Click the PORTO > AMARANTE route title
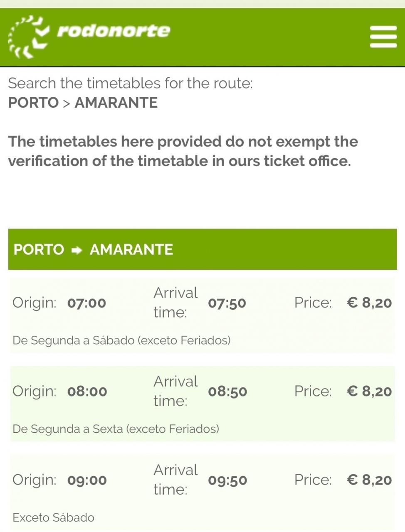Screen dimensions: 405x532 tap(83, 103)
